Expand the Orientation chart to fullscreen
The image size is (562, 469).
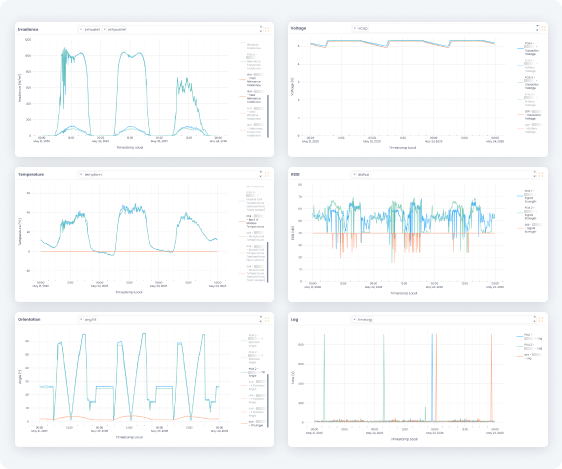point(267,320)
